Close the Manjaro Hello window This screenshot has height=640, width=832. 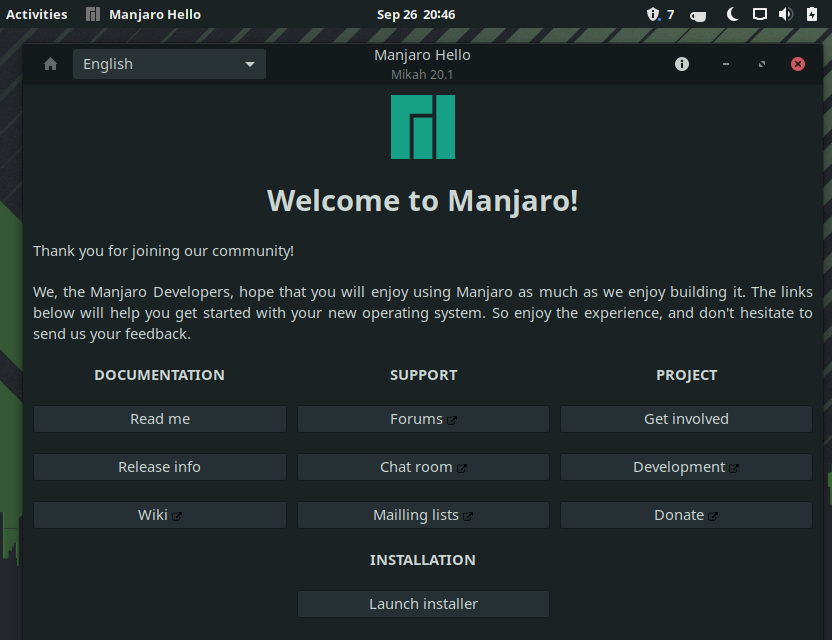coord(798,64)
